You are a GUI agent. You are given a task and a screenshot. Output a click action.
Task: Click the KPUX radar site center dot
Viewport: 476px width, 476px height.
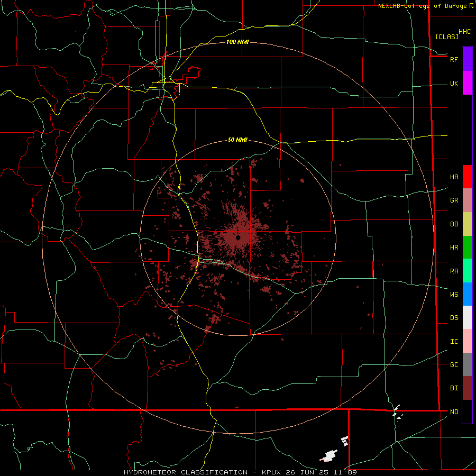click(238, 237)
